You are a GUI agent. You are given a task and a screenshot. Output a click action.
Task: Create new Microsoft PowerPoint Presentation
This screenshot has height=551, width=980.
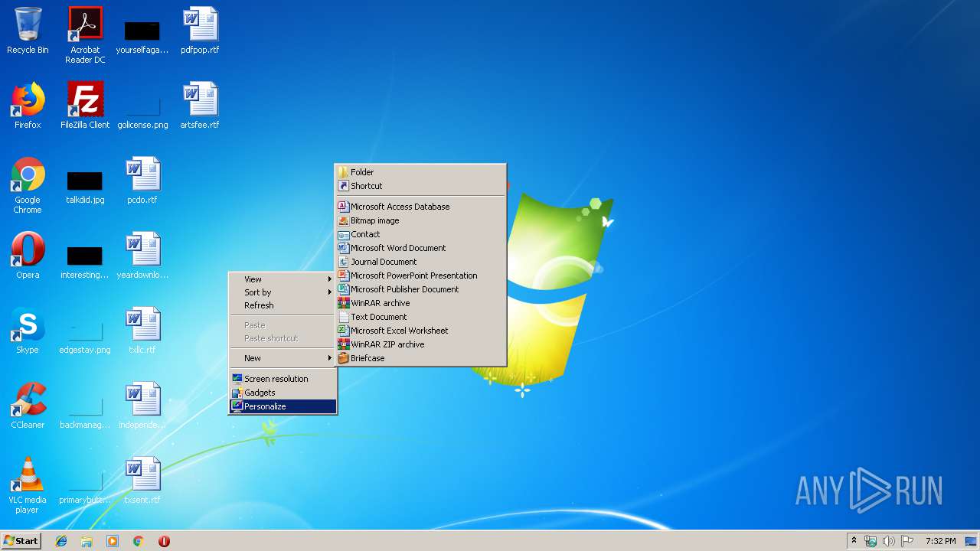pos(420,275)
